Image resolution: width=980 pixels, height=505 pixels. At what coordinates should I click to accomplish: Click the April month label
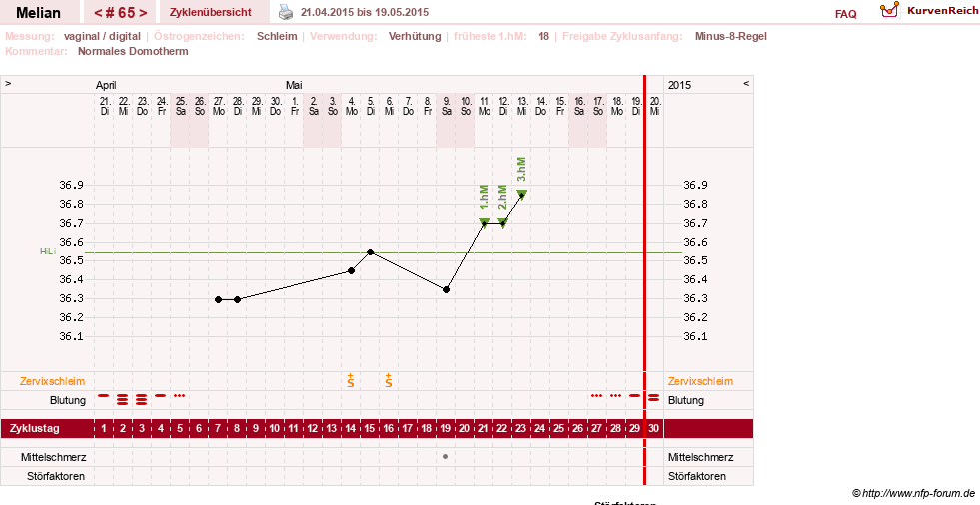106,85
